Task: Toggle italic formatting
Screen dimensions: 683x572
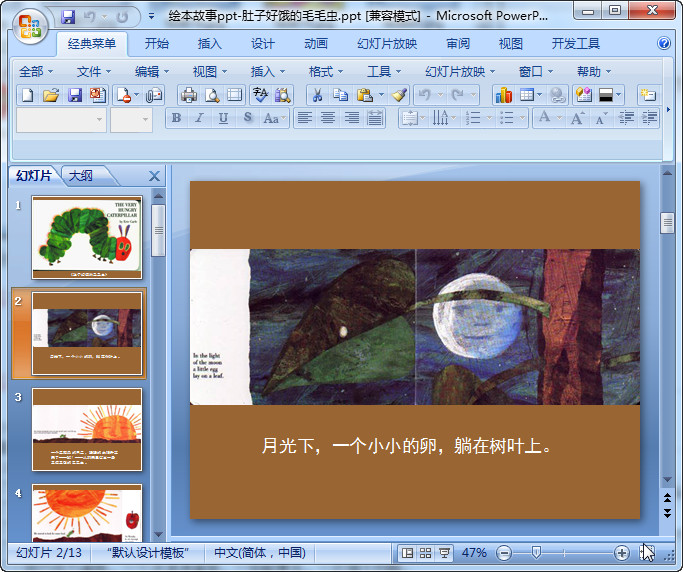Action: click(199, 118)
